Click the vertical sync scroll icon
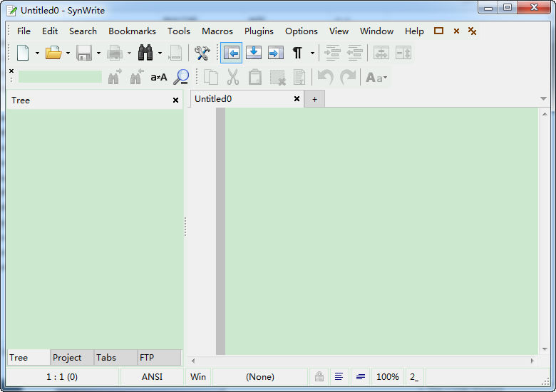Viewport: 556px width, 392px height. 403,53
